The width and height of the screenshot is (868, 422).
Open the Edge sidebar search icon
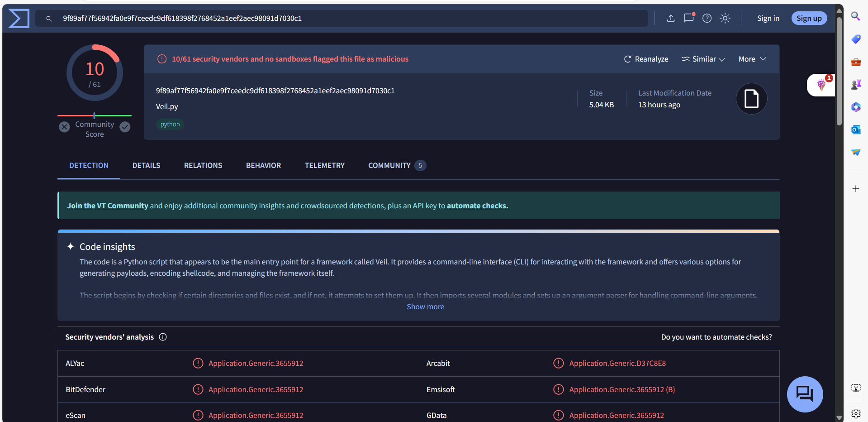point(856,16)
